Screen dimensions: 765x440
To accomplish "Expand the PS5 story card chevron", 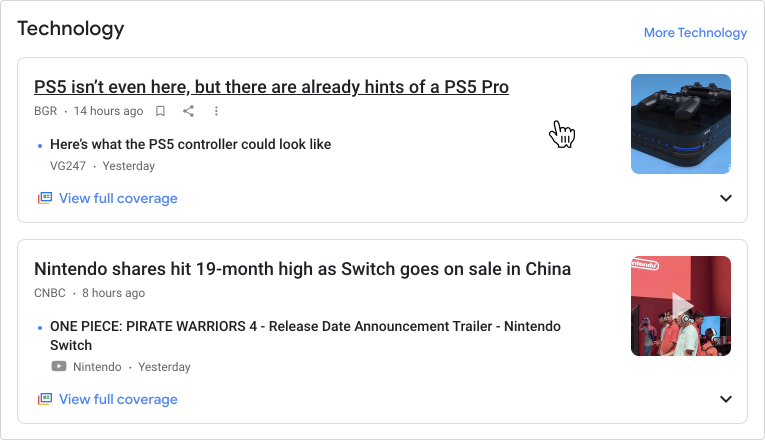I will pos(726,198).
